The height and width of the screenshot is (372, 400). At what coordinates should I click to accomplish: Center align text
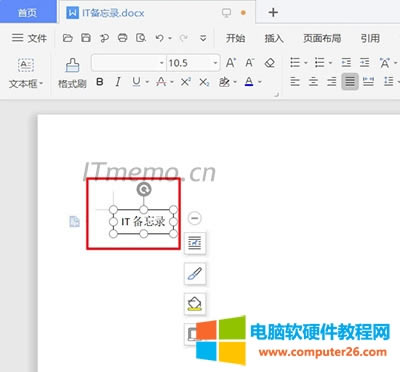[313, 81]
